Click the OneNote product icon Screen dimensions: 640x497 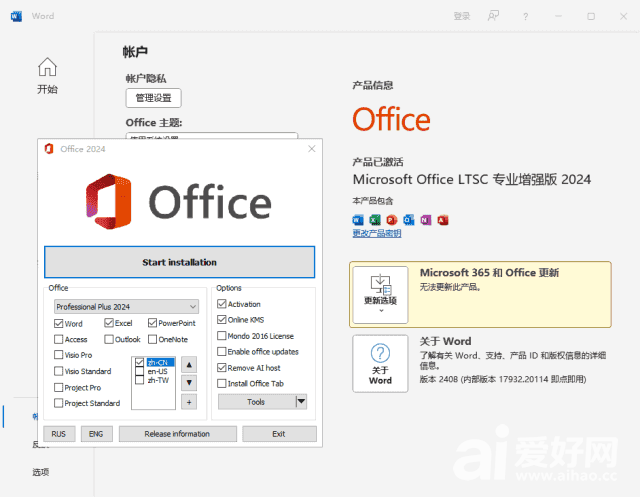(x=426, y=220)
